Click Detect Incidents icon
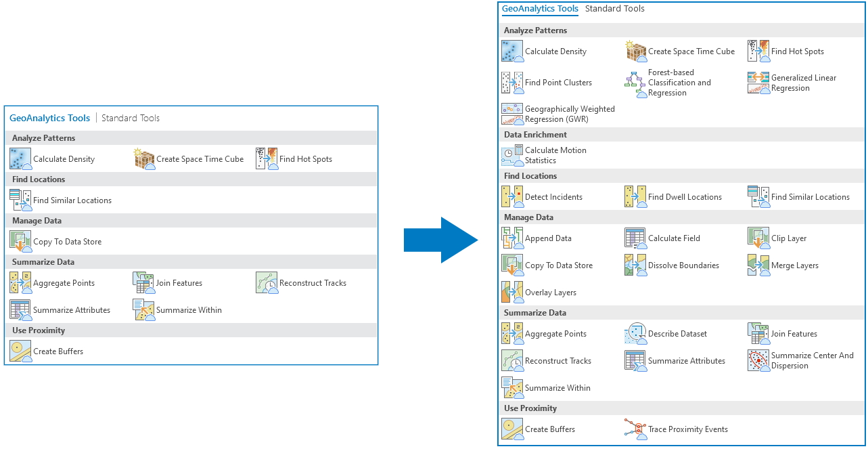The height and width of the screenshot is (451, 868). pyautogui.click(x=512, y=197)
